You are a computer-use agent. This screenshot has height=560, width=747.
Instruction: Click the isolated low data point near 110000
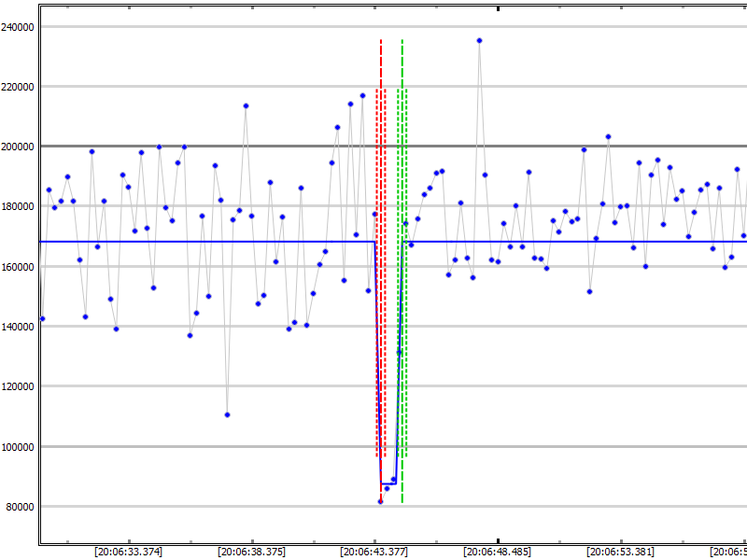pos(227,414)
